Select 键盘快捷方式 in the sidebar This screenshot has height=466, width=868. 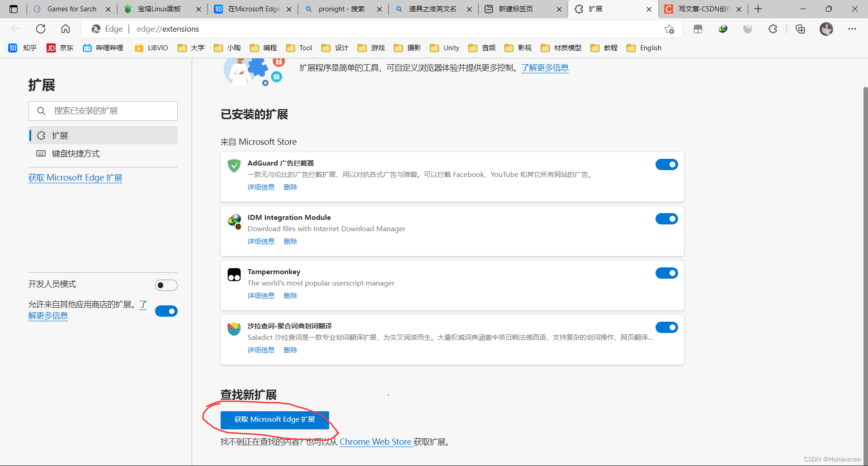click(103, 153)
